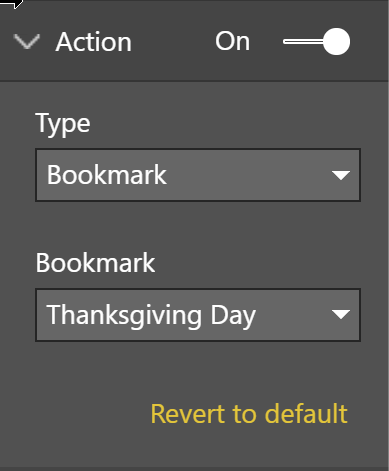Click the Thanksgiving Day dropdown arrow icon
The height and width of the screenshot is (471, 389).
[341, 315]
